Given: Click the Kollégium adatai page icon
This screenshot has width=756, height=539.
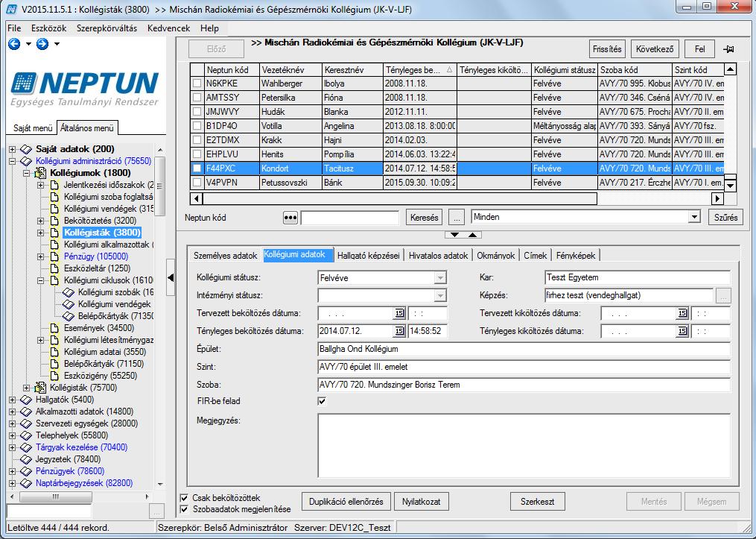Looking at the screenshot, I should pos(54,352).
